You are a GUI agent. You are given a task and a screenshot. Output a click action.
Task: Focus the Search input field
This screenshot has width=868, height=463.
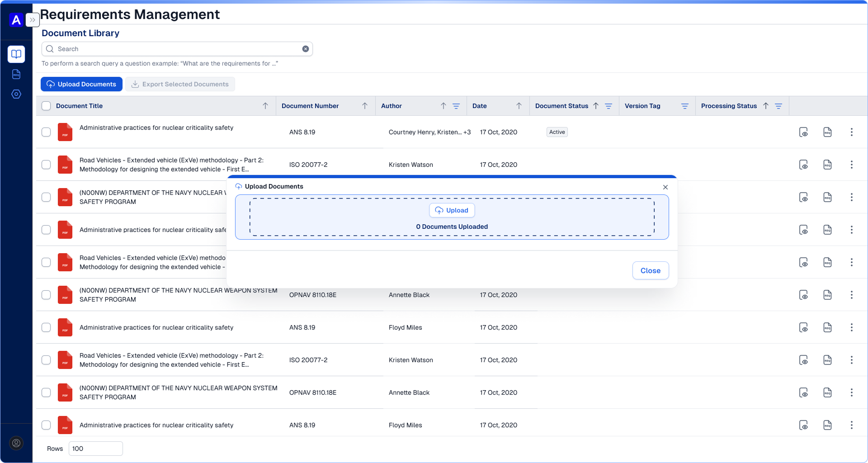pos(177,49)
